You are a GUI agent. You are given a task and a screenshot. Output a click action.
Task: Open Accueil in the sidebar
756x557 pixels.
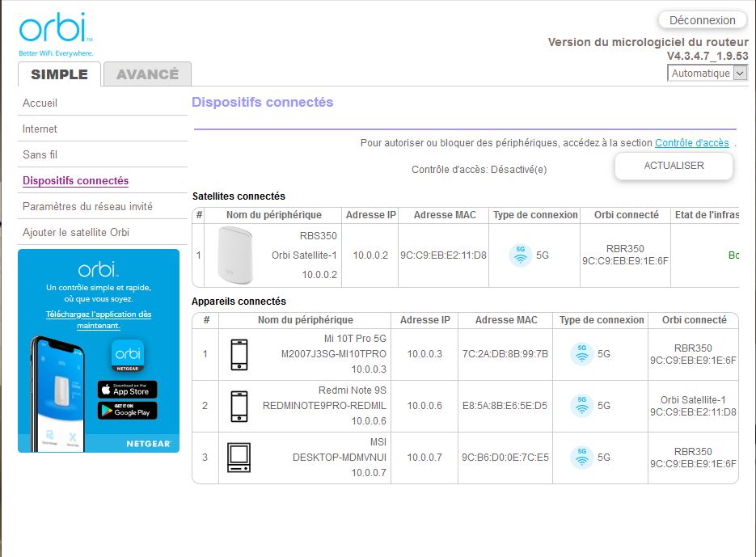coord(40,103)
